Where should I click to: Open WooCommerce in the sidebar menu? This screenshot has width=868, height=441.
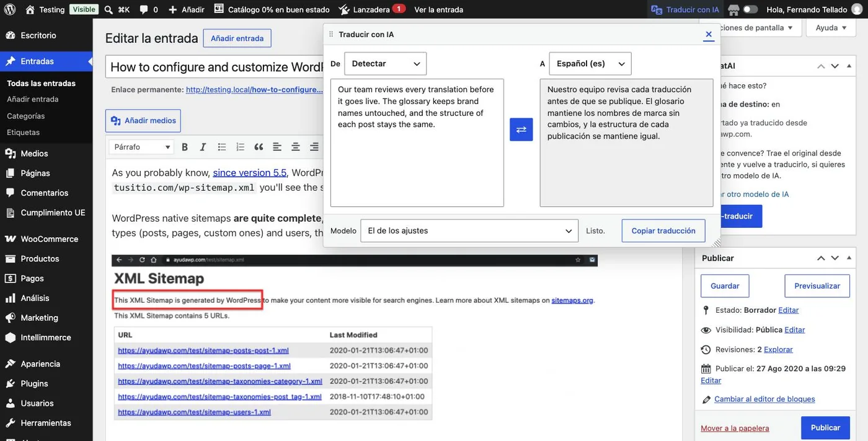click(x=46, y=239)
